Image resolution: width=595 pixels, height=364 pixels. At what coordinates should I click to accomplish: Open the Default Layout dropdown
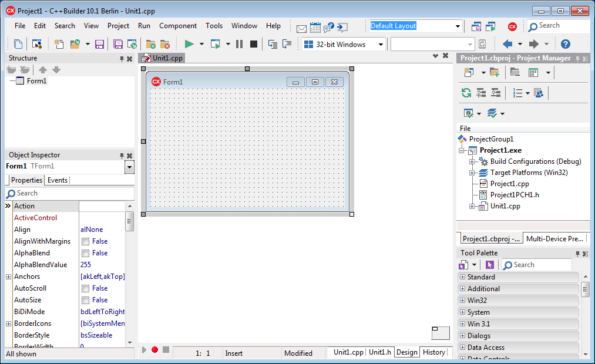(458, 26)
